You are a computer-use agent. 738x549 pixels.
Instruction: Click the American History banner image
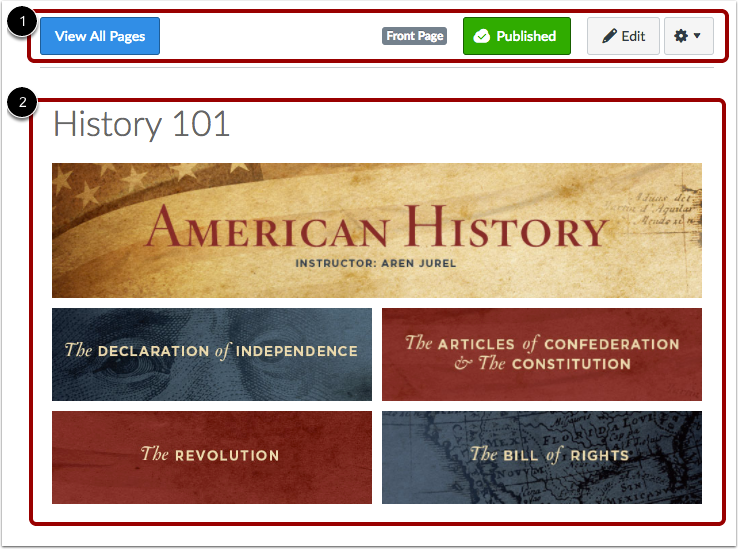pyautogui.click(x=377, y=230)
